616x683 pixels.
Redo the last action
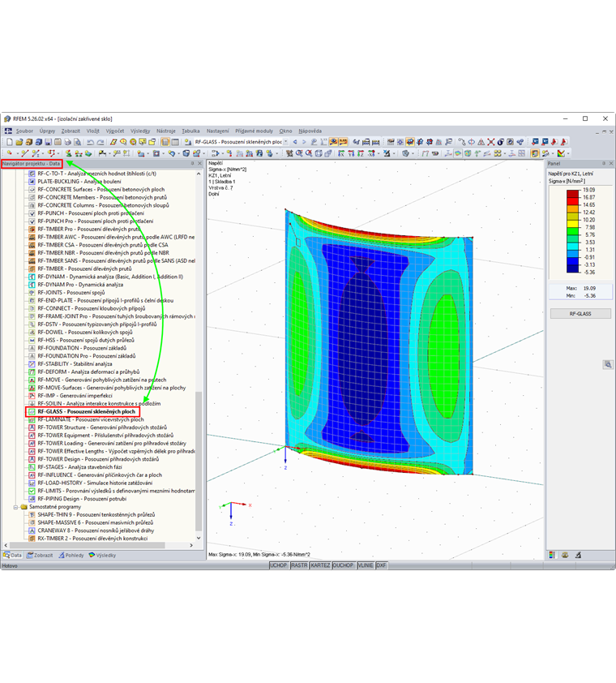(101, 142)
